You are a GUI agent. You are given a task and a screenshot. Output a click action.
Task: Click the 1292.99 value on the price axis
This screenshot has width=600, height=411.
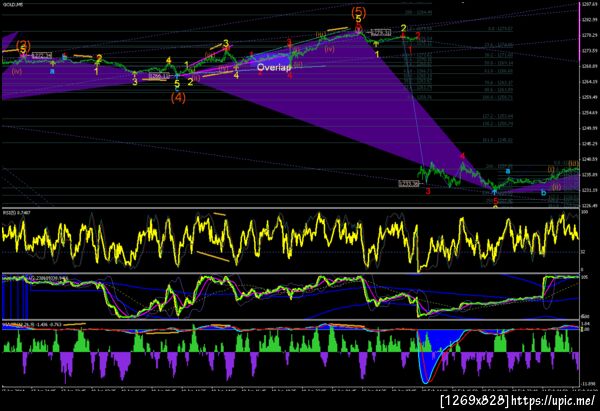589,19
